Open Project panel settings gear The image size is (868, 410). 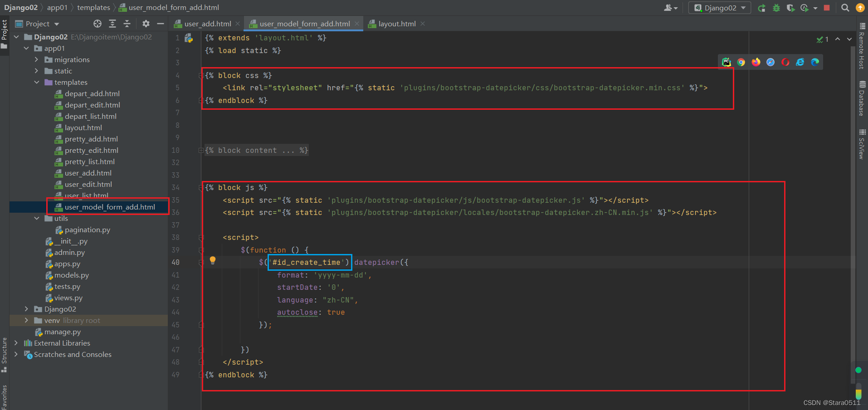[x=146, y=24]
